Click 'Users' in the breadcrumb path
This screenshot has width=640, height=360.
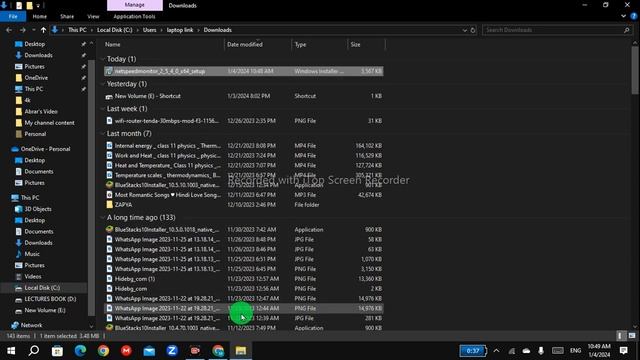tap(149, 30)
